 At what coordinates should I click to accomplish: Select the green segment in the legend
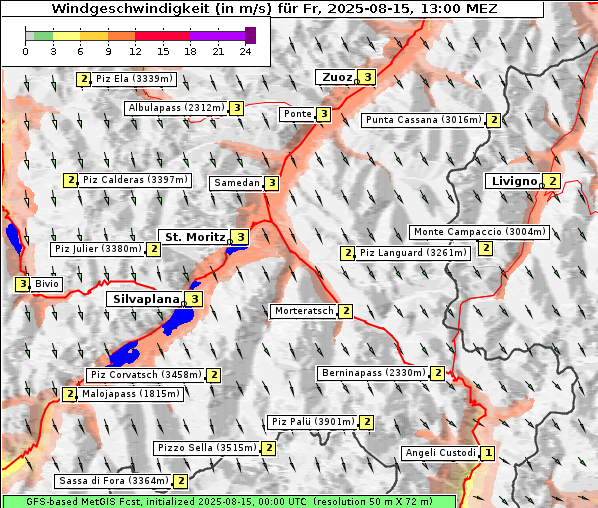[43, 36]
